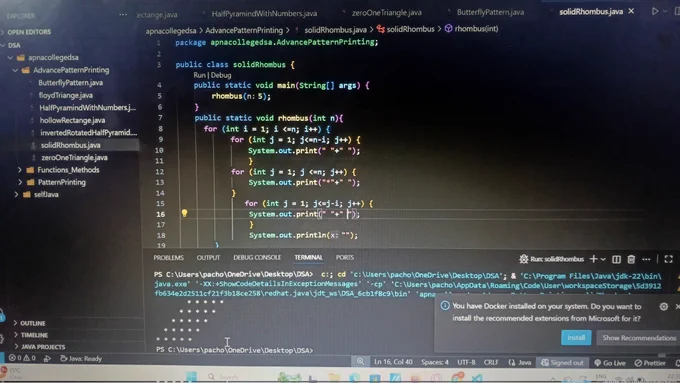Run the Java file with the play icon
The image size is (680, 383).
pyautogui.click(x=655, y=11)
